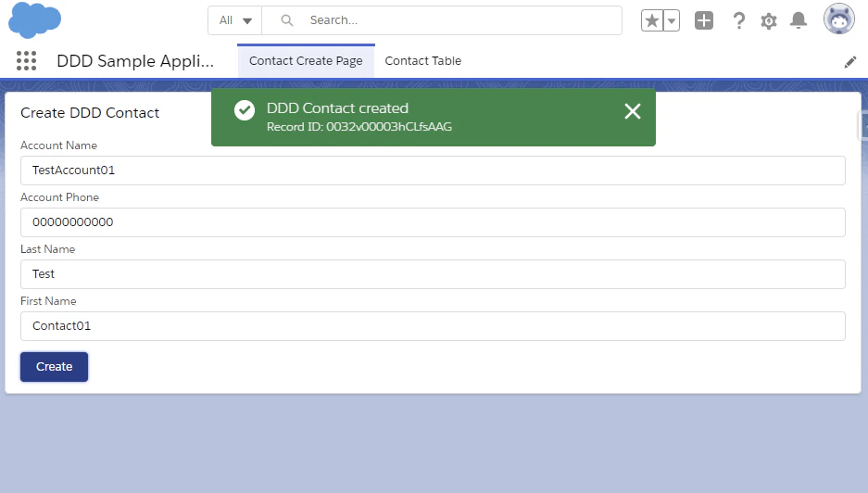Image resolution: width=868 pixels, height=493 pixels.
Task: Click the Create button
Action: [x=55, y=367]
